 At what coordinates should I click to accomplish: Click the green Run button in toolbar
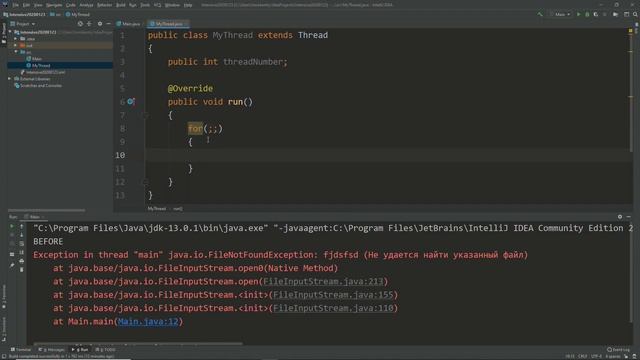click(x=578, y=14)
